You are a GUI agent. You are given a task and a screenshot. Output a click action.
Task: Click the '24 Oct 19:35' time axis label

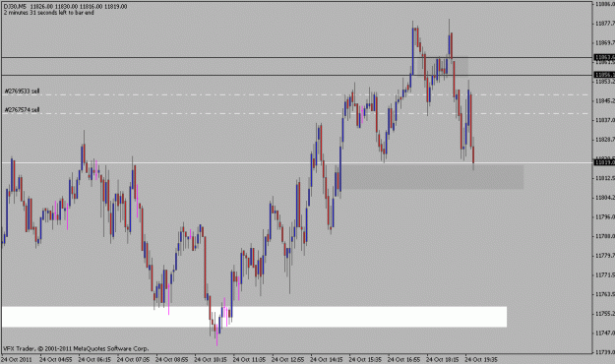pos(481,359)
